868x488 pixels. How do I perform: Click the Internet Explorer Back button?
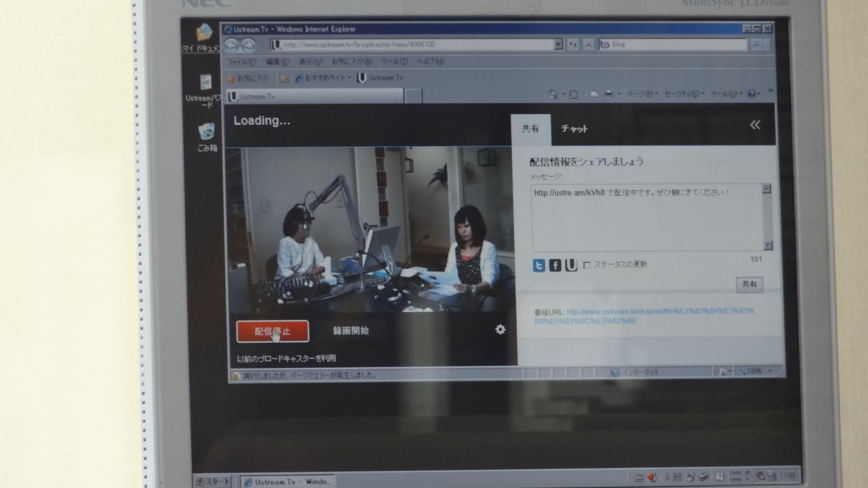click(232, 45)
